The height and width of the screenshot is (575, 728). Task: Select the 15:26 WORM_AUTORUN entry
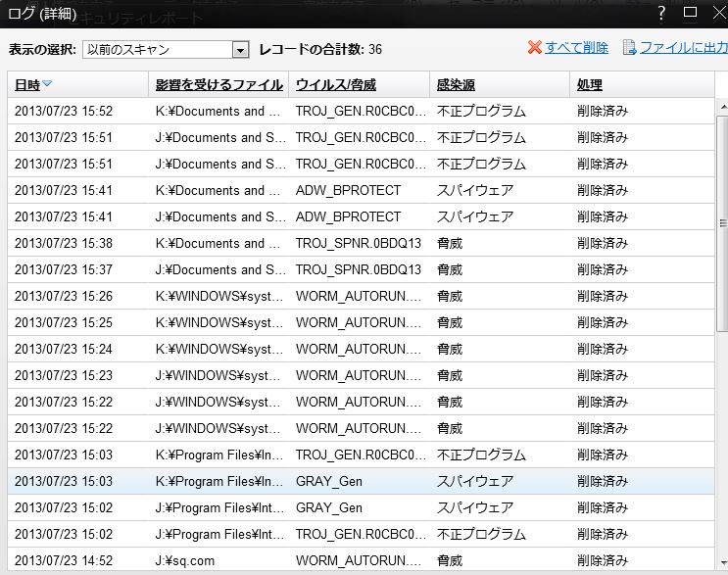tap(361, 296)
